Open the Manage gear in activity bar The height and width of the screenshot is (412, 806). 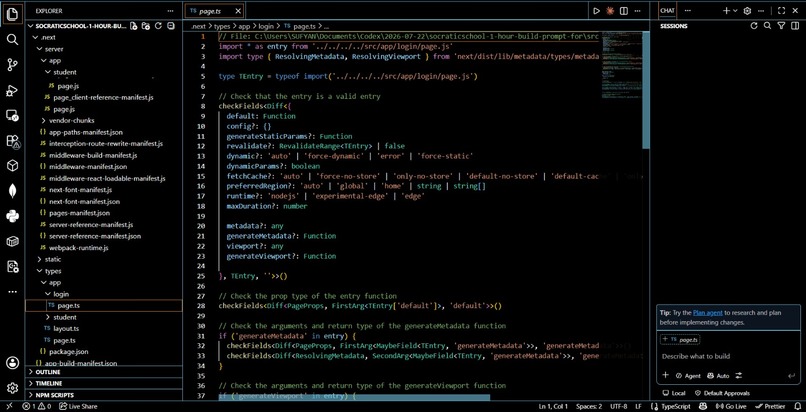pyautogui.click(x=12, y=388)
